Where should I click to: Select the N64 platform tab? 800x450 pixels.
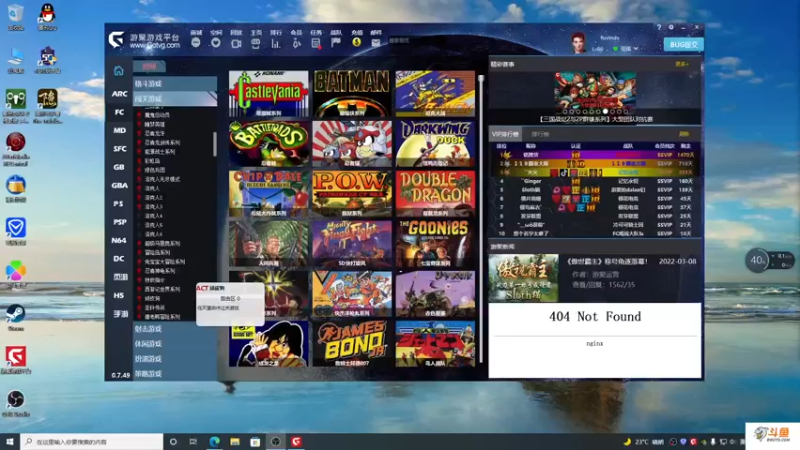pyautogui.click(x=119, y=240)
